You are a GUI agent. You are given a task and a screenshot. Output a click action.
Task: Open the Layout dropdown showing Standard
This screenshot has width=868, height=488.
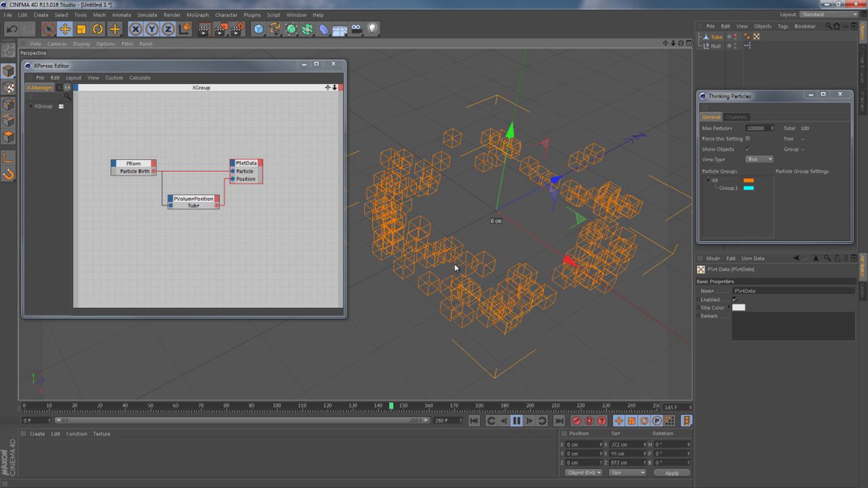[x=829, y=14]
